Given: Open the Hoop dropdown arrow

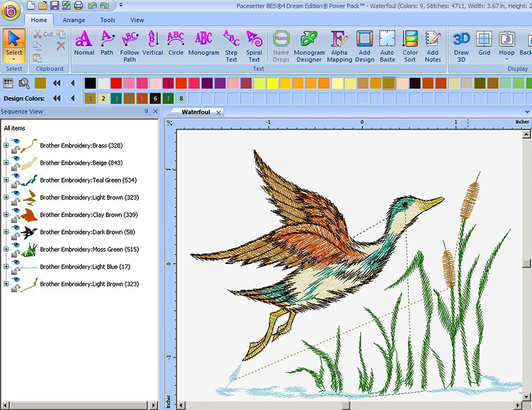Looking at the screenshot, I should (507, 60).
